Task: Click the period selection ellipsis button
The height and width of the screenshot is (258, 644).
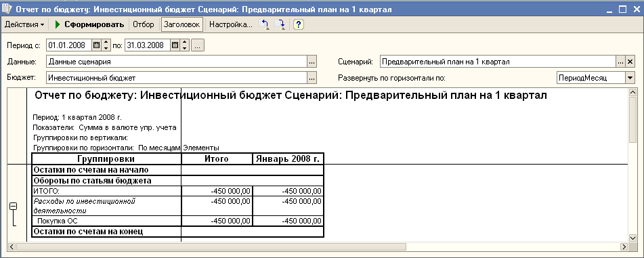Action: click(198, 45)
